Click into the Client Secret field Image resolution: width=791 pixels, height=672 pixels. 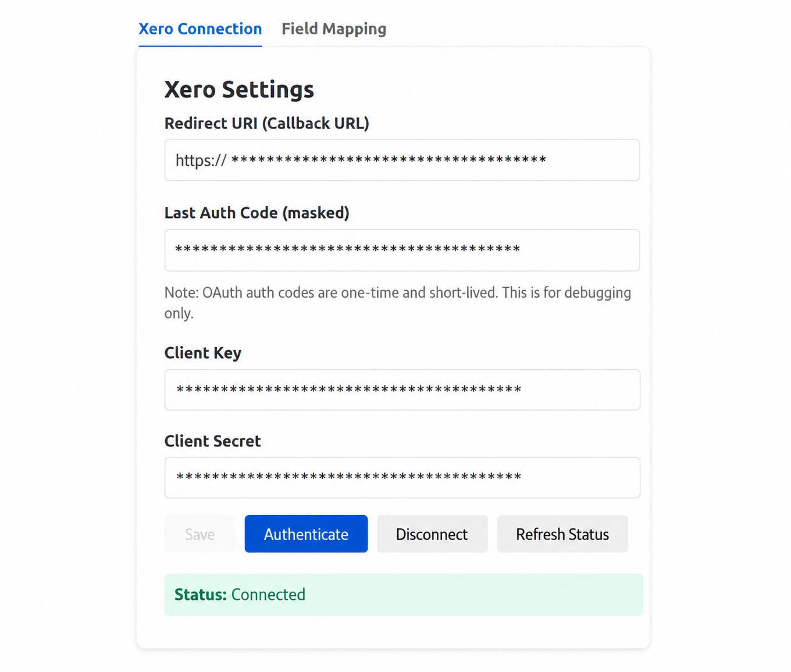pyautogui.click(x=402, y=478)
